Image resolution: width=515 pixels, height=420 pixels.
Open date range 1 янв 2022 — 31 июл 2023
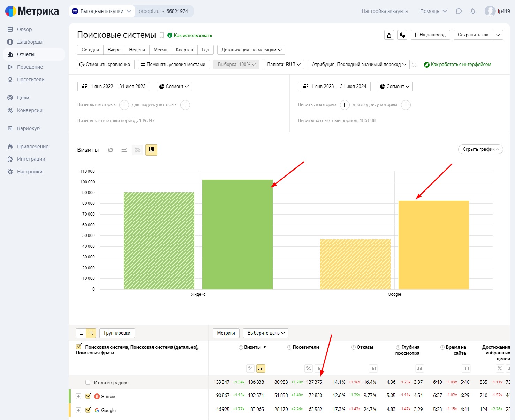point(114,87)
